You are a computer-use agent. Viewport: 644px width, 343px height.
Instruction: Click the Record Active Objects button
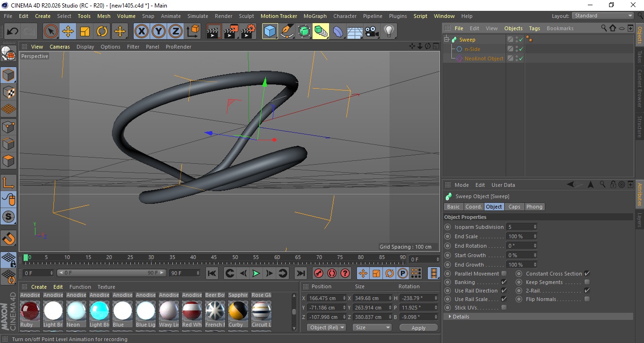coord(319,273)
